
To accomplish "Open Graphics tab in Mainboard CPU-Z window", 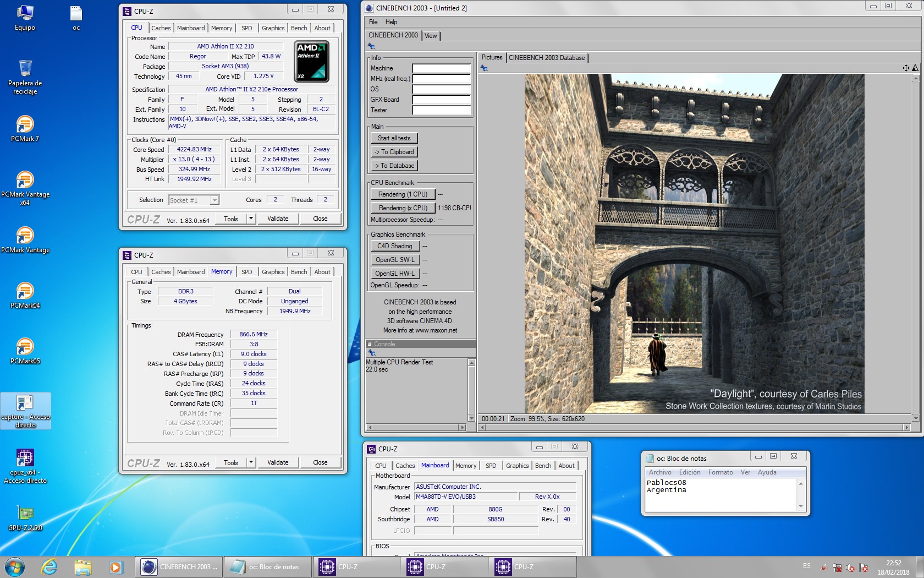I will tap(517, 466).
